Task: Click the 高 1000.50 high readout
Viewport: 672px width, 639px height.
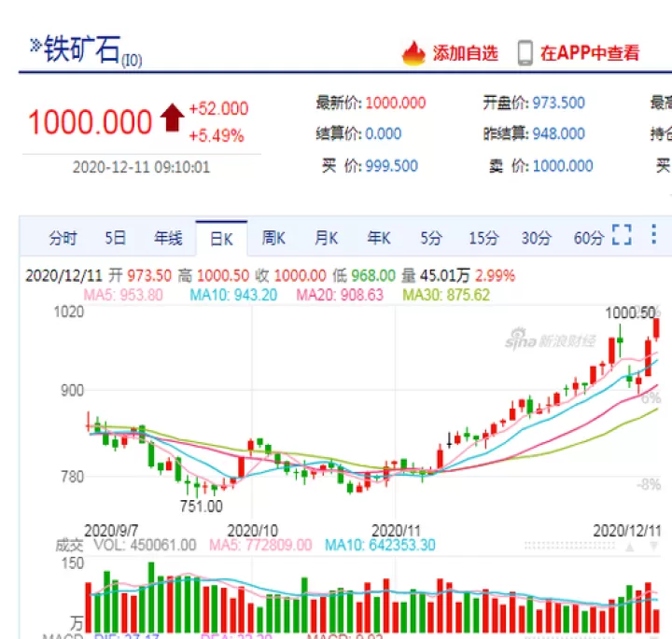Action: pos(214,276)
